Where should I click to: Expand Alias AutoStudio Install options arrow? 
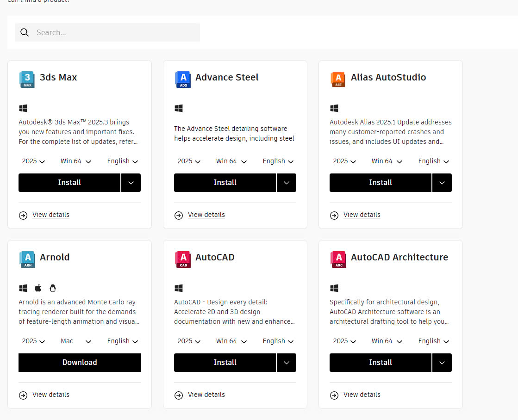[442, 183]
